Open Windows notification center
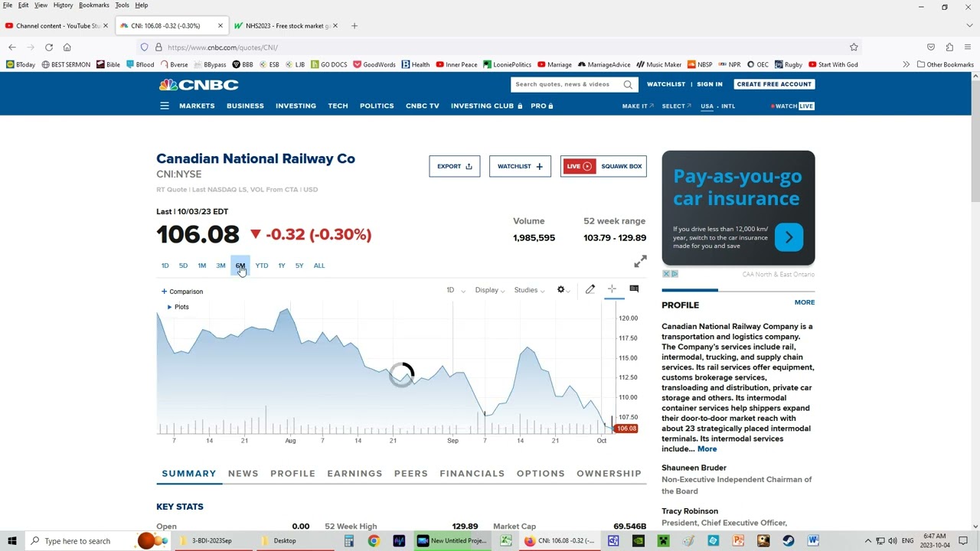980x551 pixels. click(x=963, y=541)
